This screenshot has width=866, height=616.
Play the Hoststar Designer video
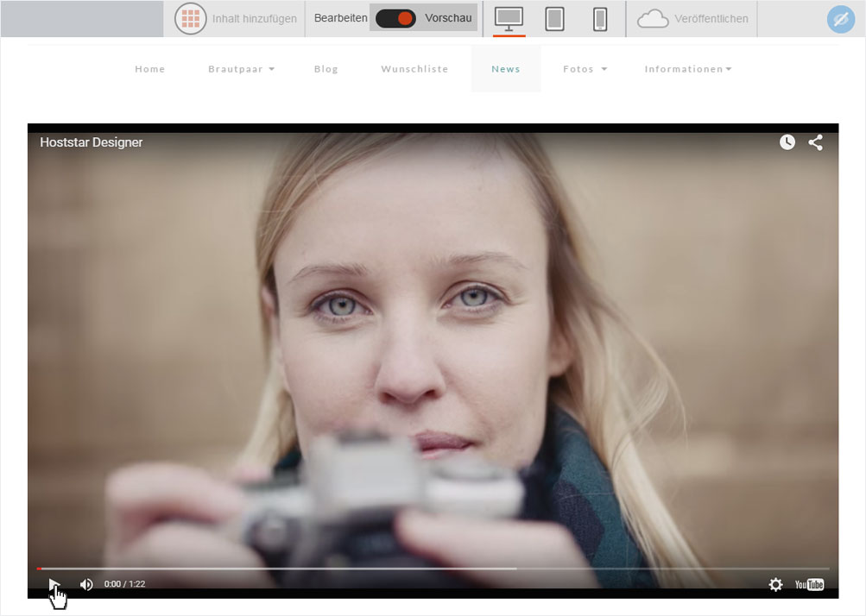[54, 584]
